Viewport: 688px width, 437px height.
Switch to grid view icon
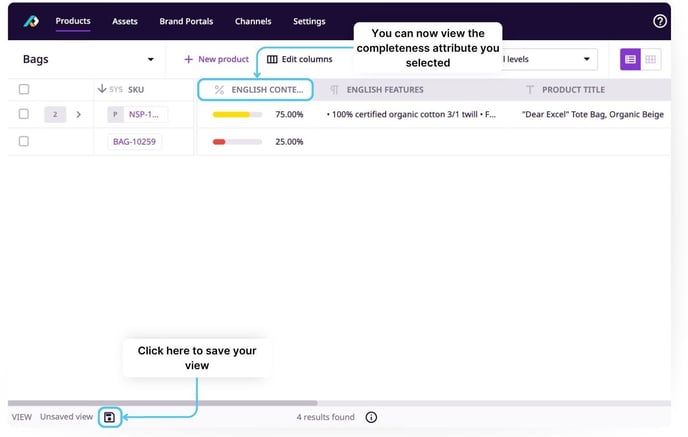(x=651, y=59)
